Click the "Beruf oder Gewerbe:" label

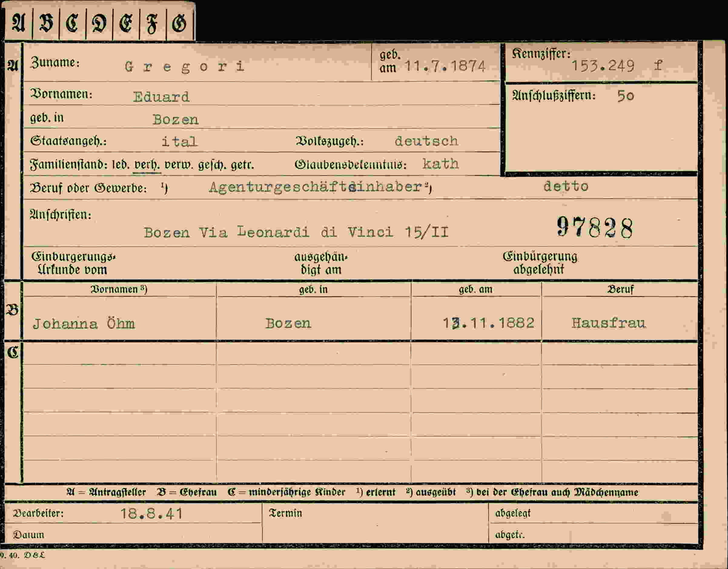tap(88, 188)
